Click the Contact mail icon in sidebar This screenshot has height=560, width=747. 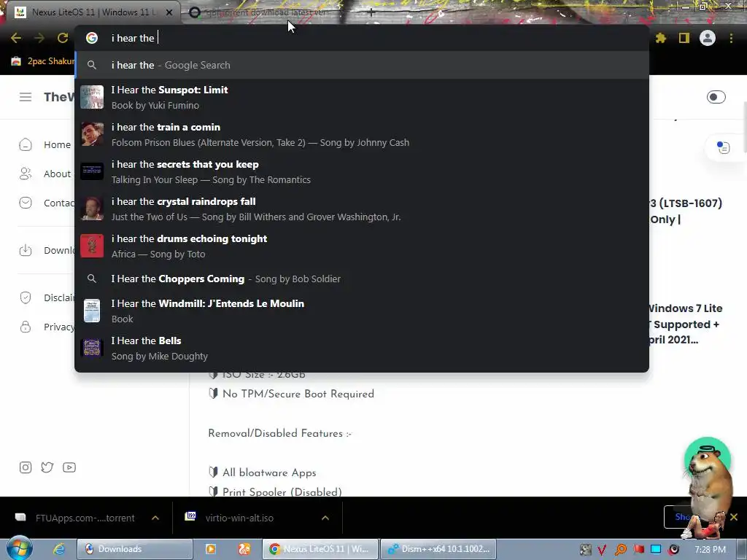(x=26, y=203)
